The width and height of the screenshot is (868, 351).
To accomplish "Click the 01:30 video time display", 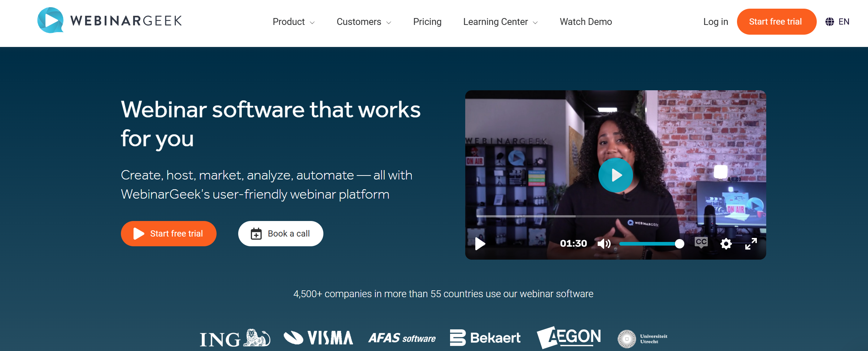I will click(x=573, y=243).
